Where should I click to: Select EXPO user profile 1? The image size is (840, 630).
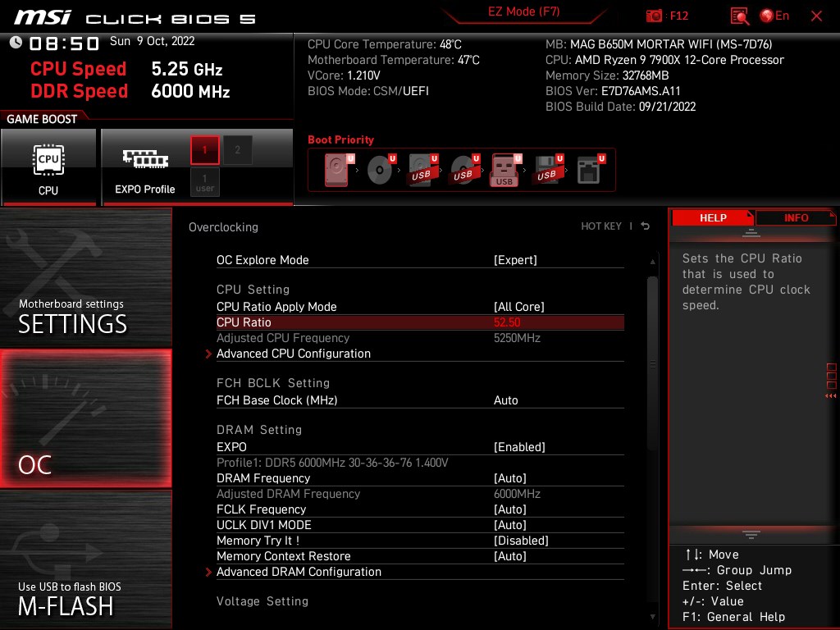tap(204, 182)
